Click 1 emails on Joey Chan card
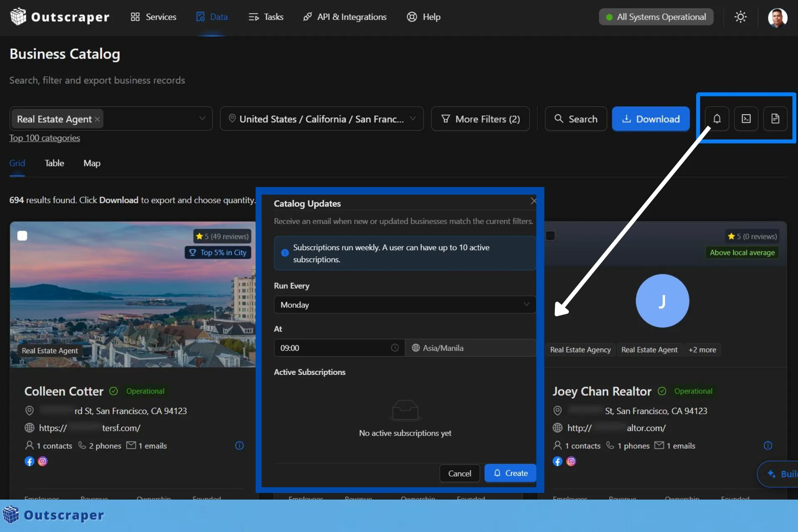The height and width of the screenshot is (532, 798). click(675, 446)
